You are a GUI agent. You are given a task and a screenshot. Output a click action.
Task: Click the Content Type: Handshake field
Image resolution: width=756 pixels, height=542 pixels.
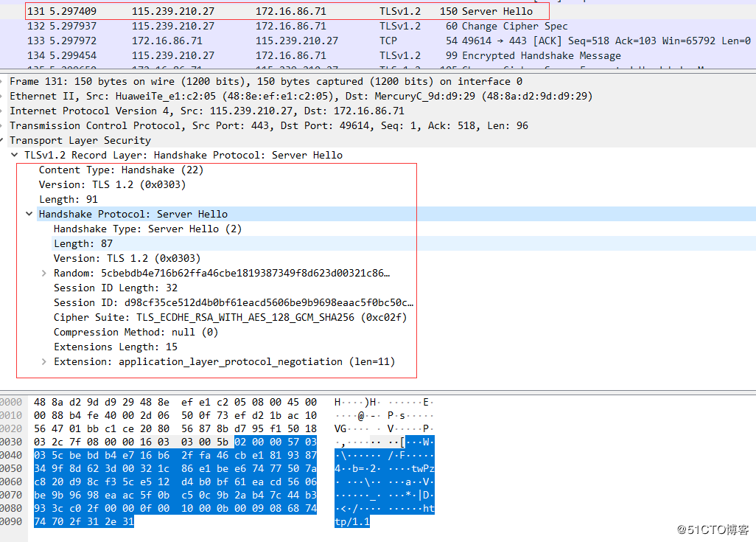pos(121,170)
